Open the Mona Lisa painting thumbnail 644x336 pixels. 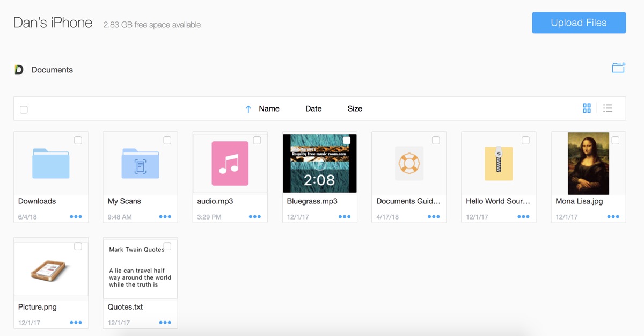(588, 163)
